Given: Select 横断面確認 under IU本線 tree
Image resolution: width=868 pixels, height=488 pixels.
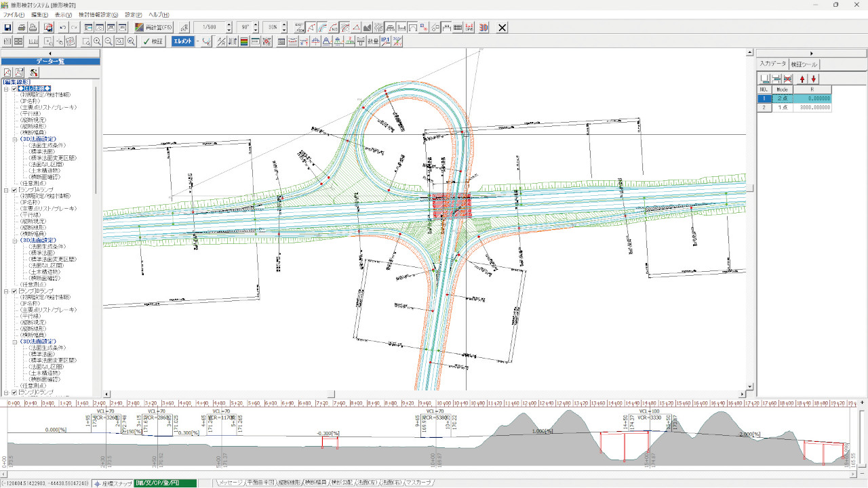Looking at the screenshot, I should click(44, 178).
